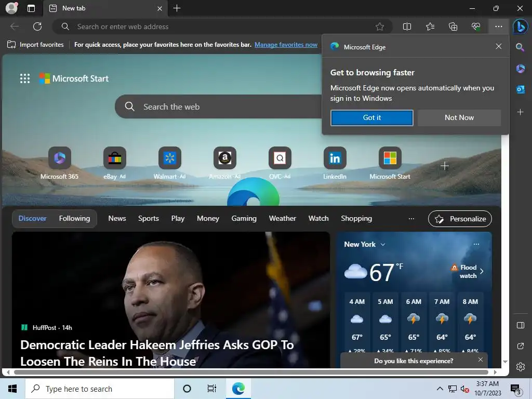Open the Windows Start menu
Screen dimensions: 532x399
pyautogui.click(x=12, y=389)
